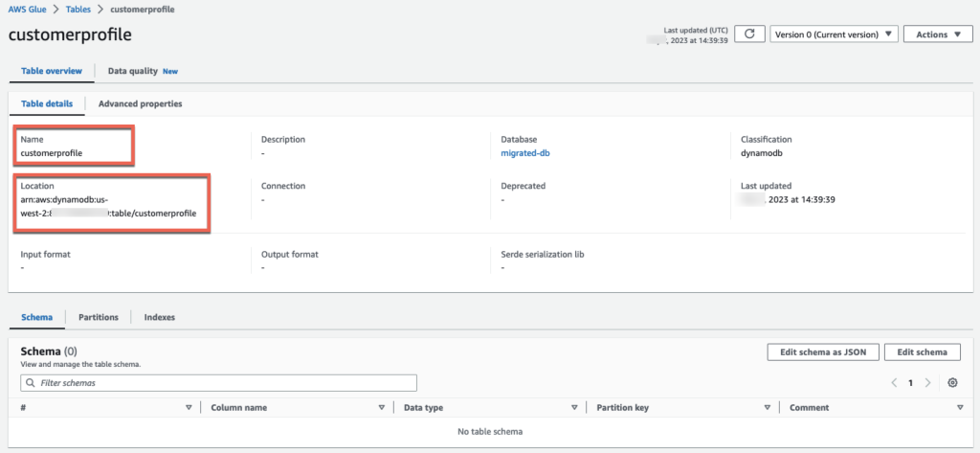The width and height of the screenshot is (980, 453).
Task: Sort by Partition key arrow
Action: coord(768,407)
